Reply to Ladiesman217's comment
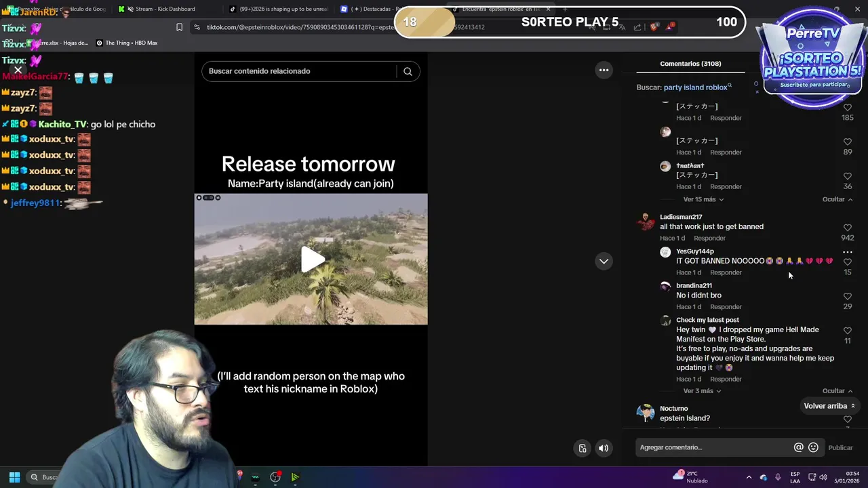Screen dimensions: 868x488 pyautogui.click(x=709, y=238)
